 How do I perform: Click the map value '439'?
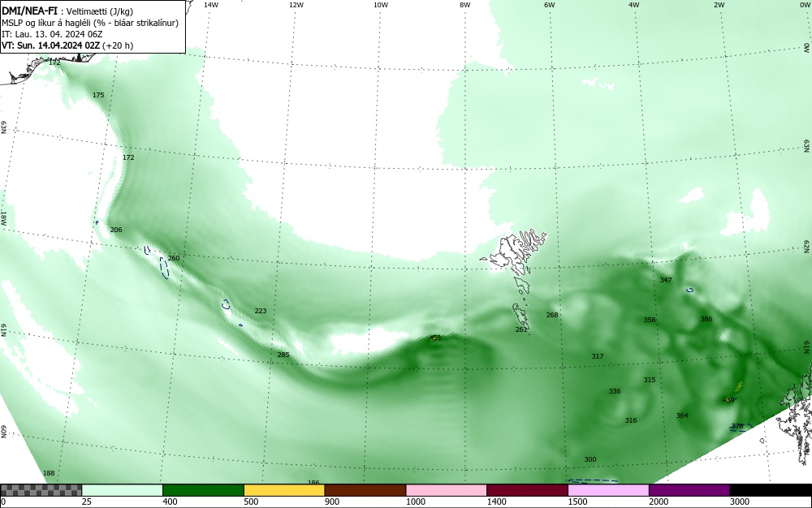coord(728,400)
